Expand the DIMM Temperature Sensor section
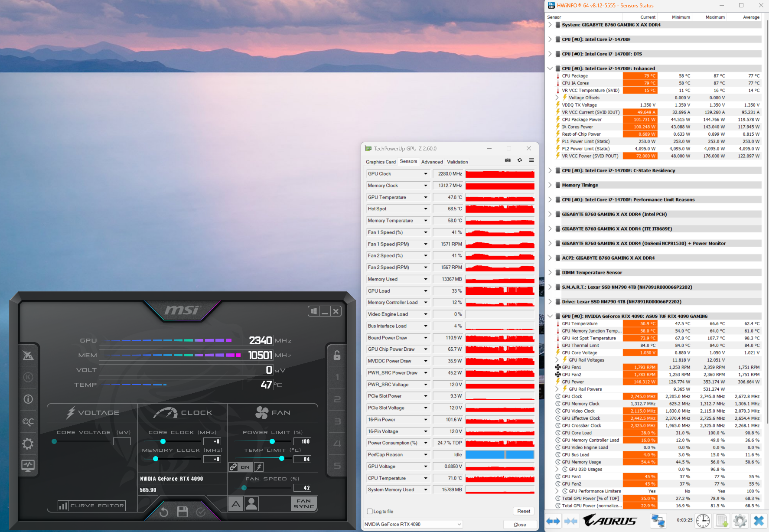 pyautogui.click(x=550, y=273)
